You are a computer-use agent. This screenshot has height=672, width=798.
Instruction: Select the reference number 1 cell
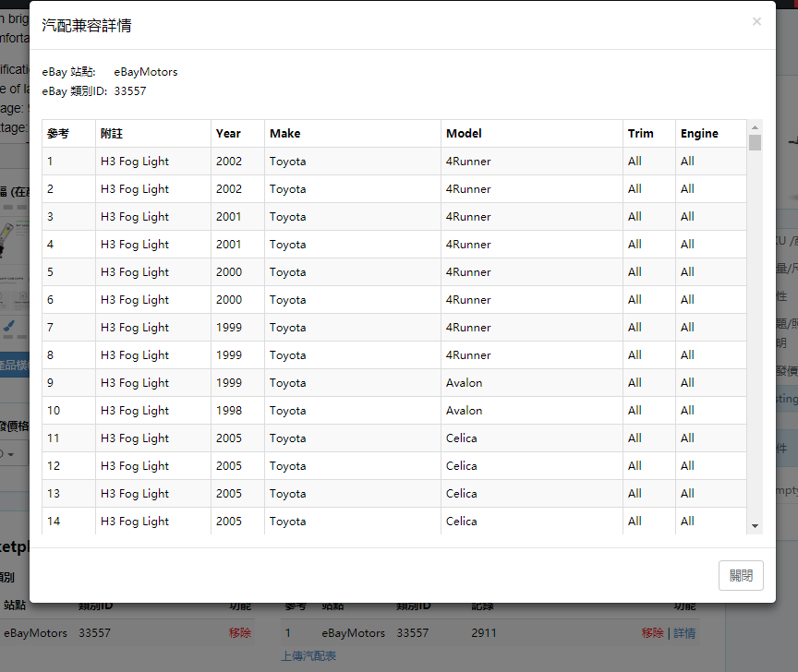[68, 162]
